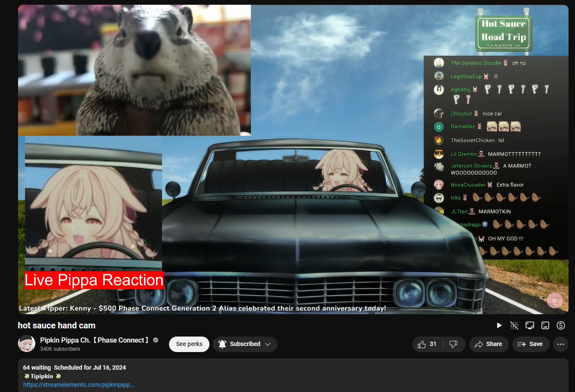Image resolution: width=575 pixels, height=392 pixels.
Task: Open the Subscribed notification dropdown
Action: [245, 344]
